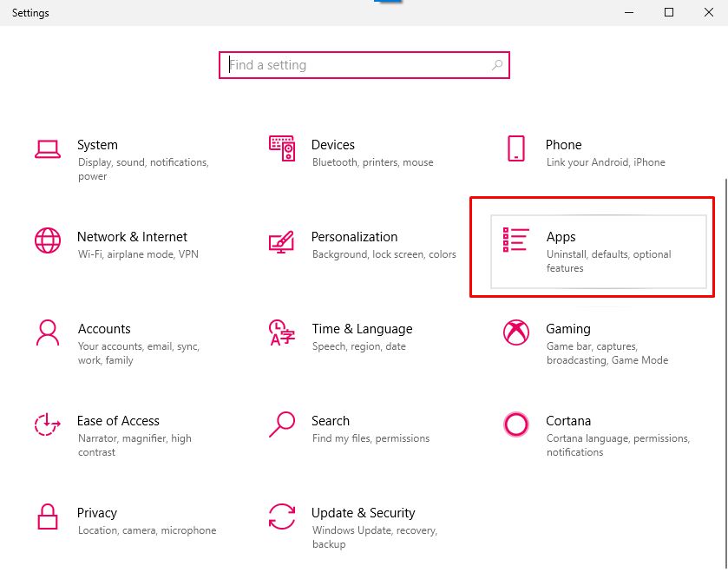Screen dimensions: 728x579
Task: Open the Privacy title
Action: click(x=97, y=513)
